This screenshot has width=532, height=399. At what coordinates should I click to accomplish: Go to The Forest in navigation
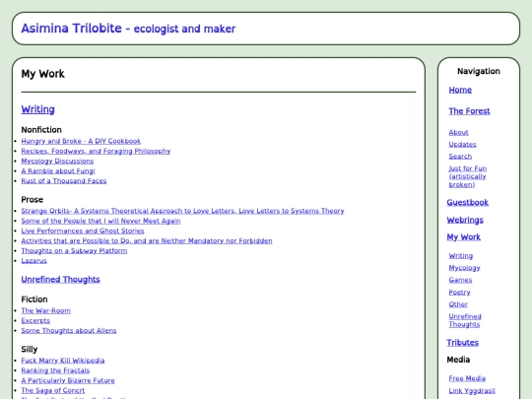[469, 111]
